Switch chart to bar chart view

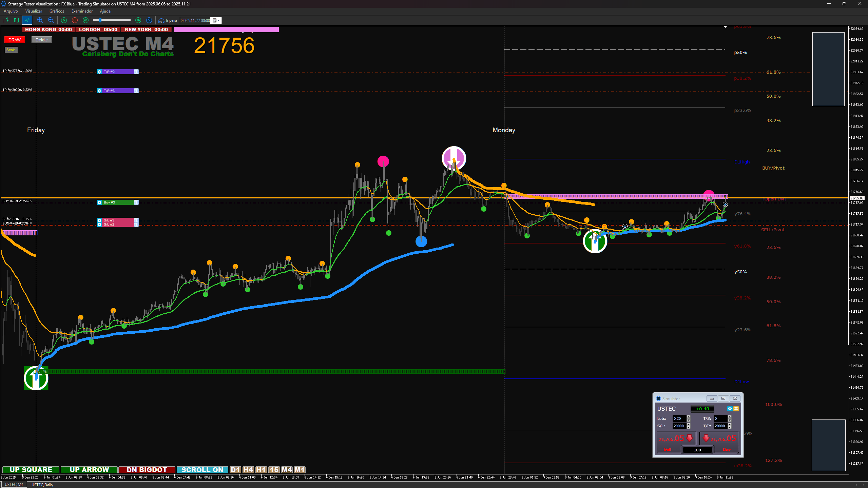click(x=6, y=20)
